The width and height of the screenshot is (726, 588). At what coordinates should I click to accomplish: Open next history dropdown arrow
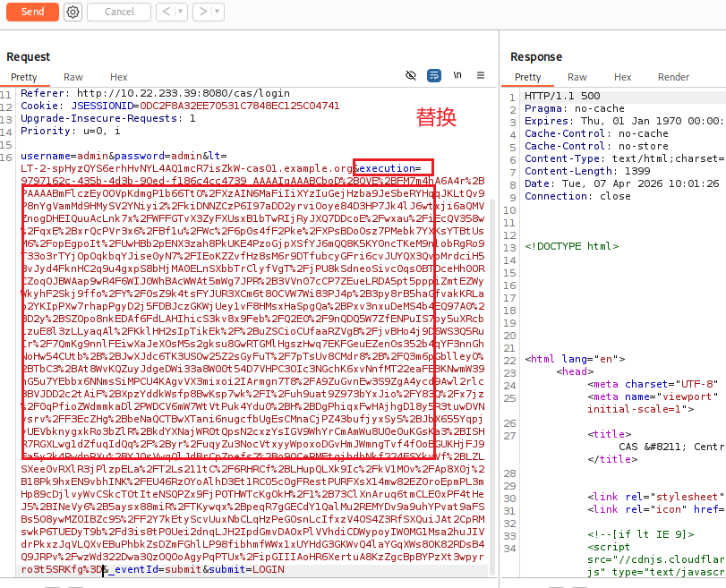tap(218, 12)
